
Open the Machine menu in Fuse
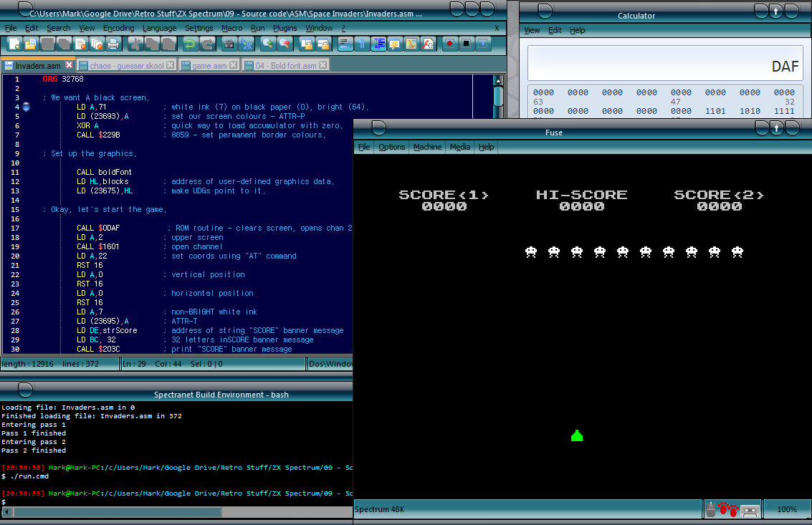click(427, 147)
